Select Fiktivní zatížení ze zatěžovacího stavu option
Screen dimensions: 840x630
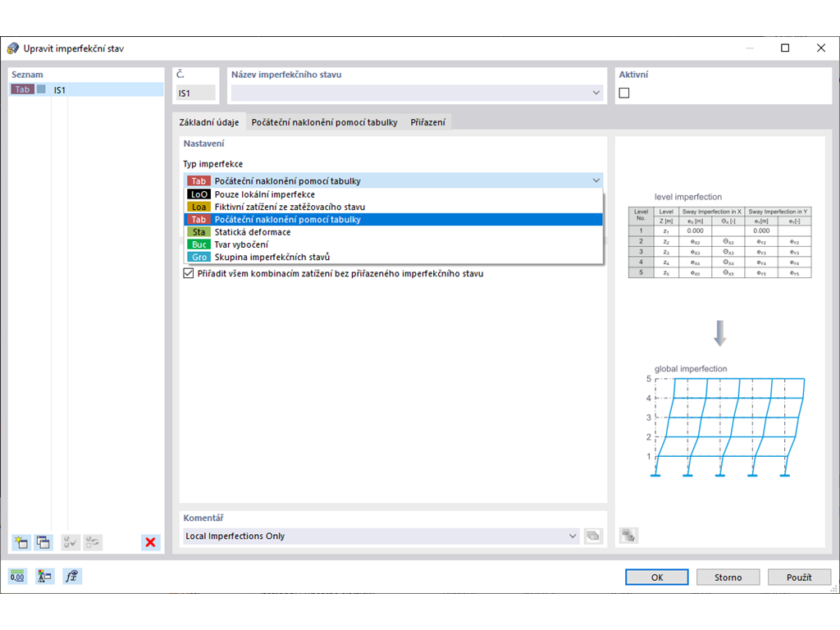click(394, 207)
